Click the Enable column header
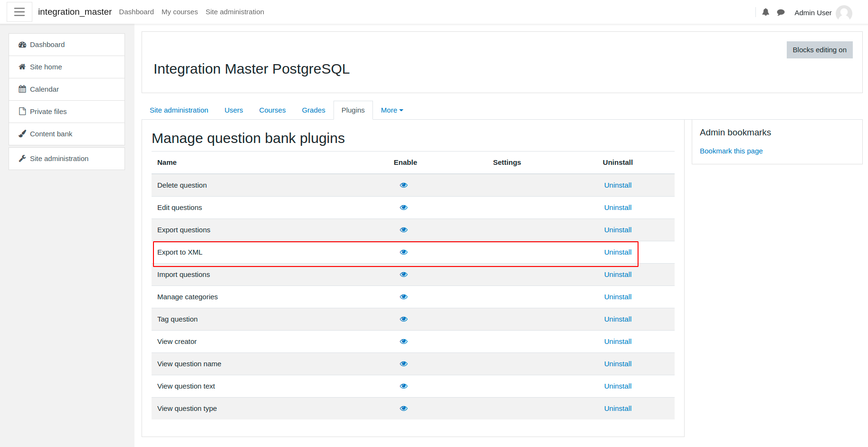868x447 pixels. click(405, 162)
